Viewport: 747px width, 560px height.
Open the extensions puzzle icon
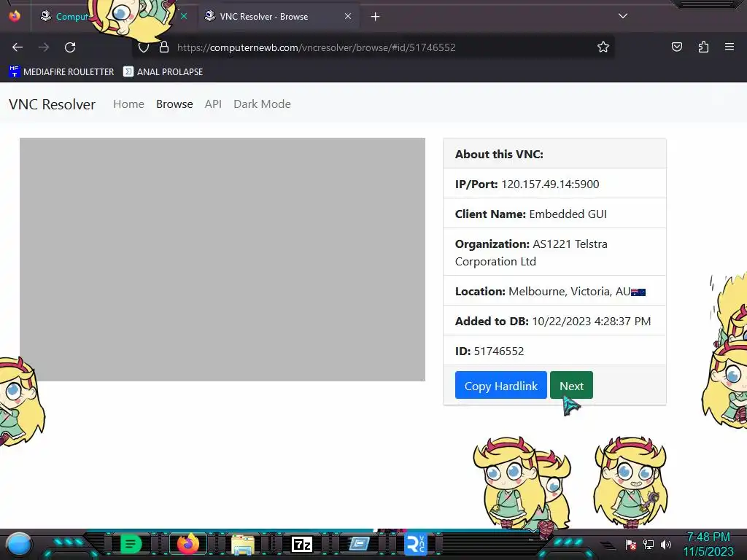703,47
